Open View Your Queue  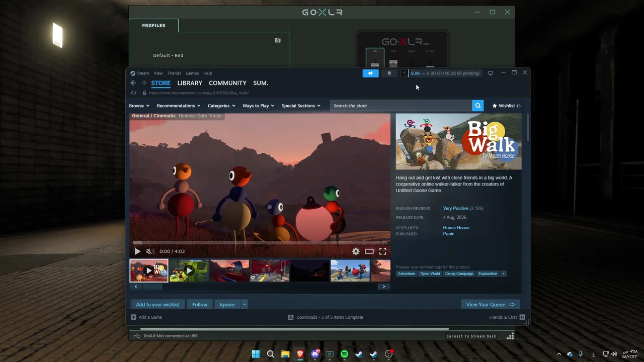click(491, 305)
